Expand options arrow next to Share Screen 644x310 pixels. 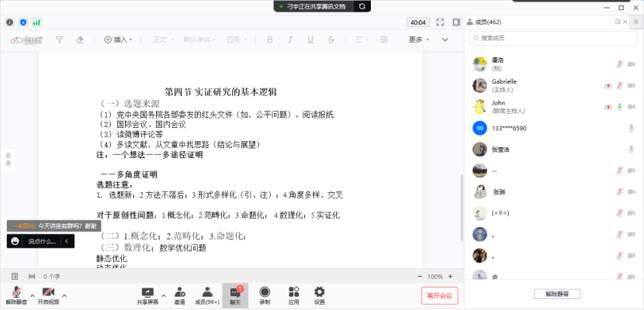click(x=162, y=294)
